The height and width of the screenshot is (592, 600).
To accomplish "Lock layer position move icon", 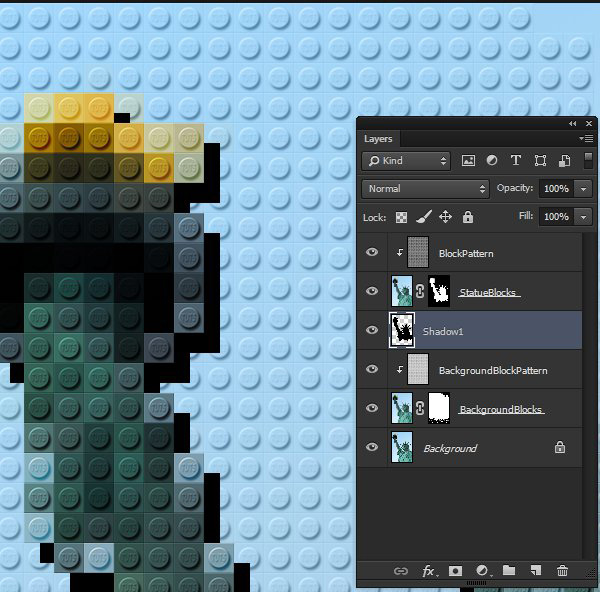I will coord(445,217).
